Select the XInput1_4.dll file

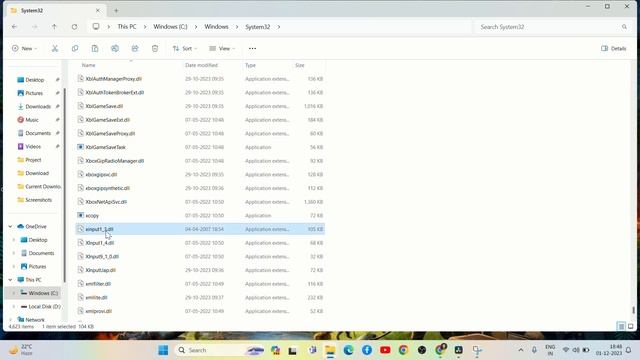coord(200,243)
